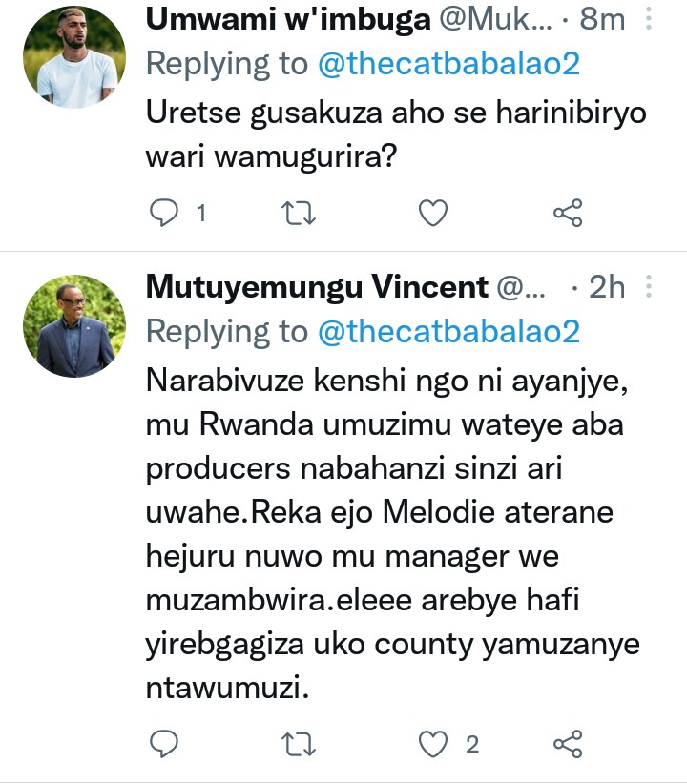Like Umwami w'imbuga's tweet
The width and height of the screenshot is (687, 784).
434,213
